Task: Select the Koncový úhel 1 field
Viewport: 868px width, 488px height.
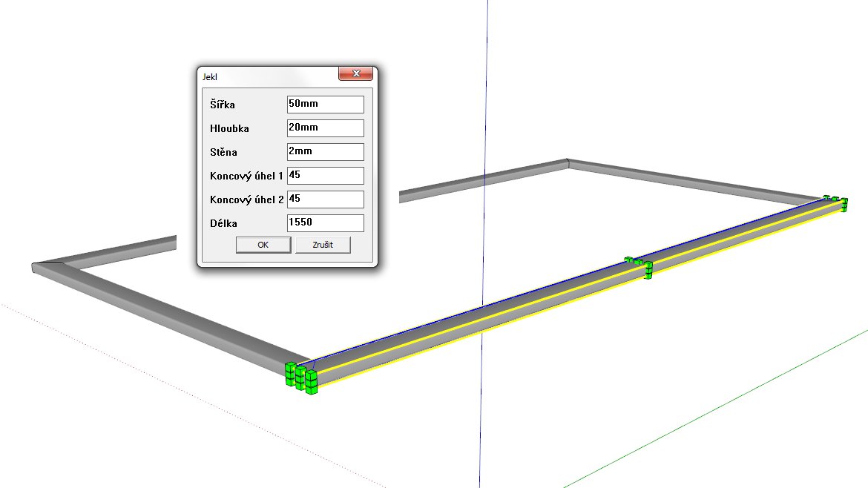Action: 325,176
